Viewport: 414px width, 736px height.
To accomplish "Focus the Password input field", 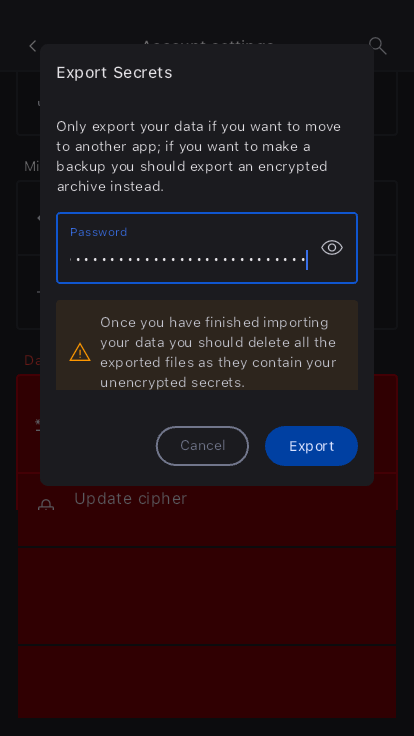I will (207, 248).
